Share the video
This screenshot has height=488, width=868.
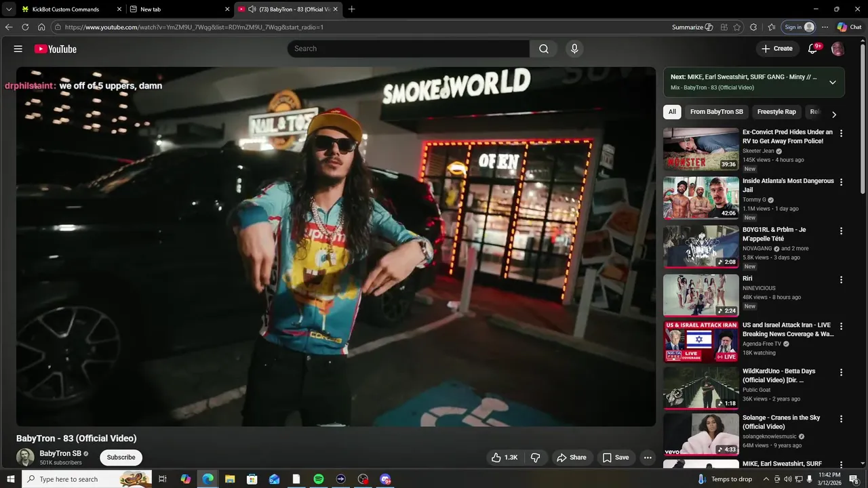click(572, 457)
